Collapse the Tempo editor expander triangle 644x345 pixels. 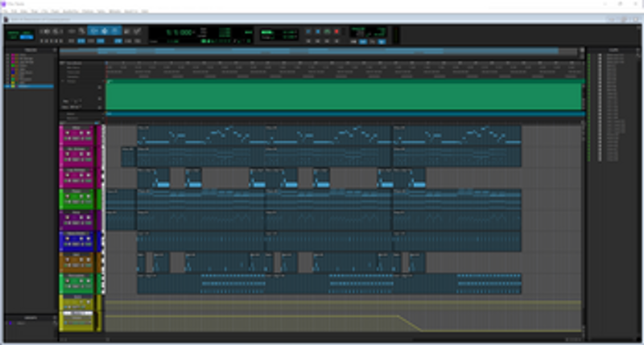tap(63, 81)
